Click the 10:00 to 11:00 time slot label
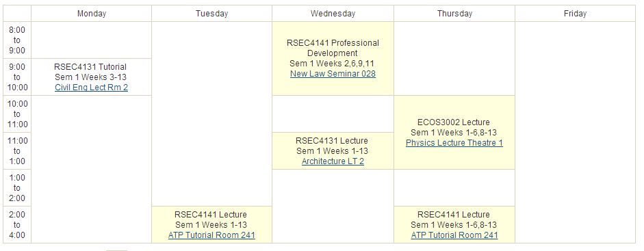Viewport: 644px width, 251px height. pos(17,114)
